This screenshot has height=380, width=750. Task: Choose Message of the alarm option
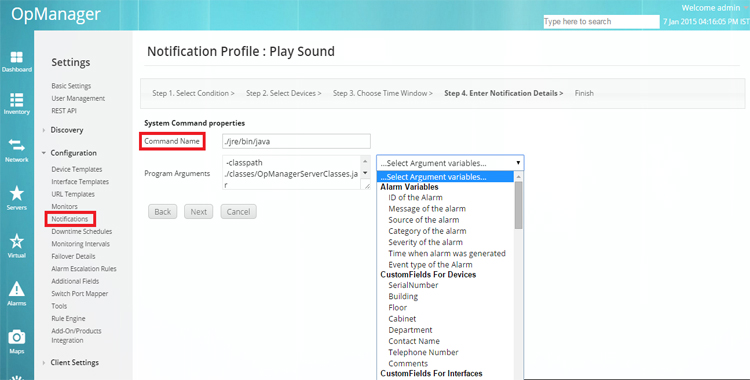coord(427,209)
